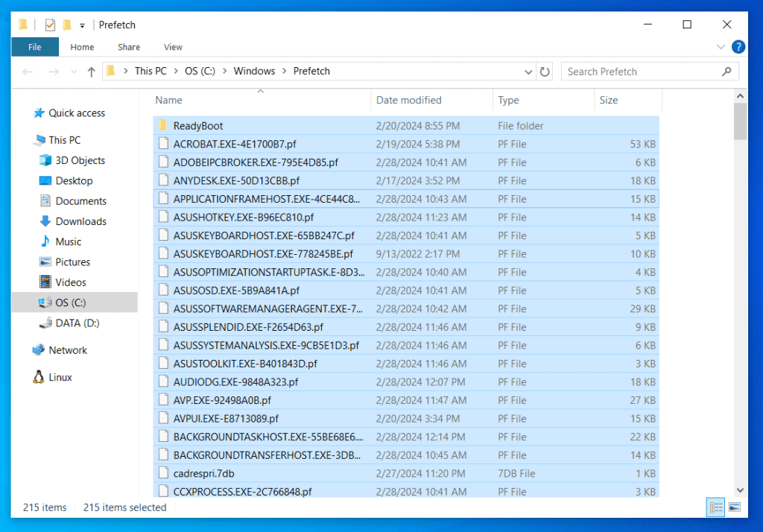Click scrollbar up arrow in file list

pos(740,96)
